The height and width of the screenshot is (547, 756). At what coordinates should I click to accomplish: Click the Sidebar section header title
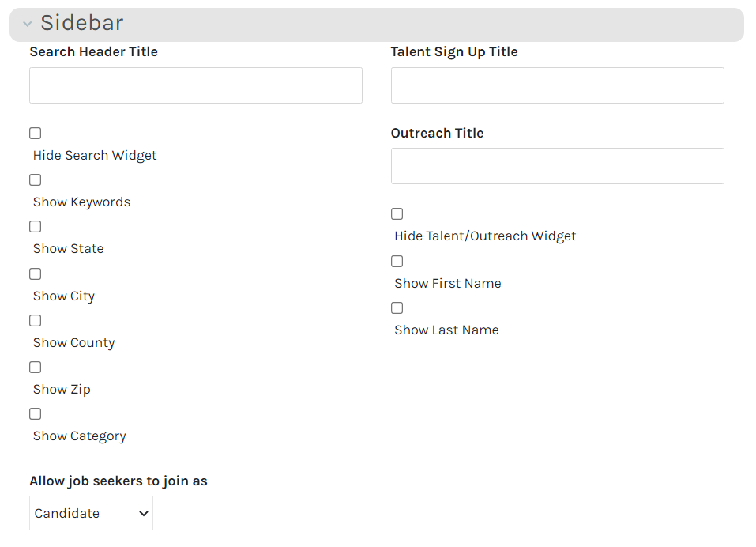point(82,24)
